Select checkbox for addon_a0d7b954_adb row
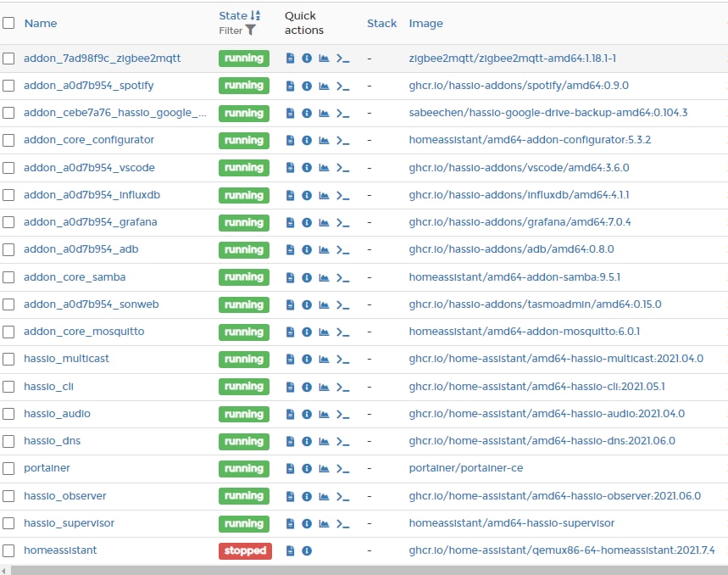Screen dimensions: 728x575 pyautogui.click(x=8, y=250)
